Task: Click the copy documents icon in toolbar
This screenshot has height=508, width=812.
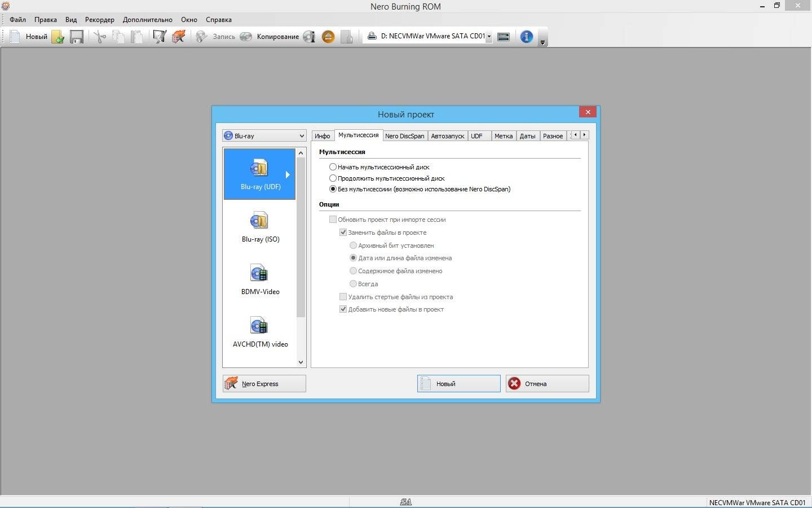Action: 118,37
